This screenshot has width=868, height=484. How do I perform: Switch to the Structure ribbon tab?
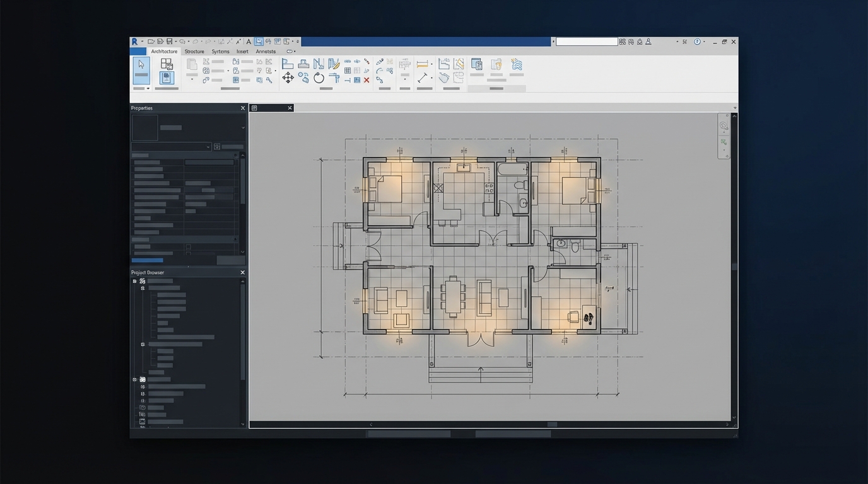194,51
